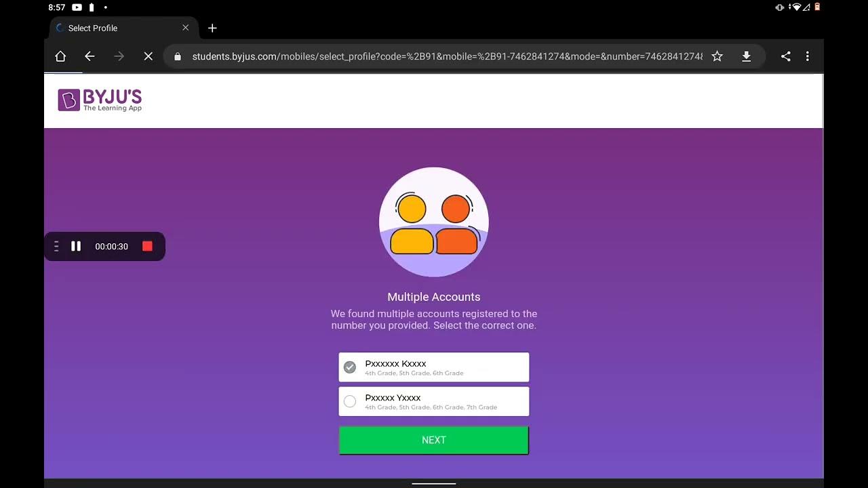Click the green NEXT button
This screenshot has height=488, width=868.
(434, 440)
